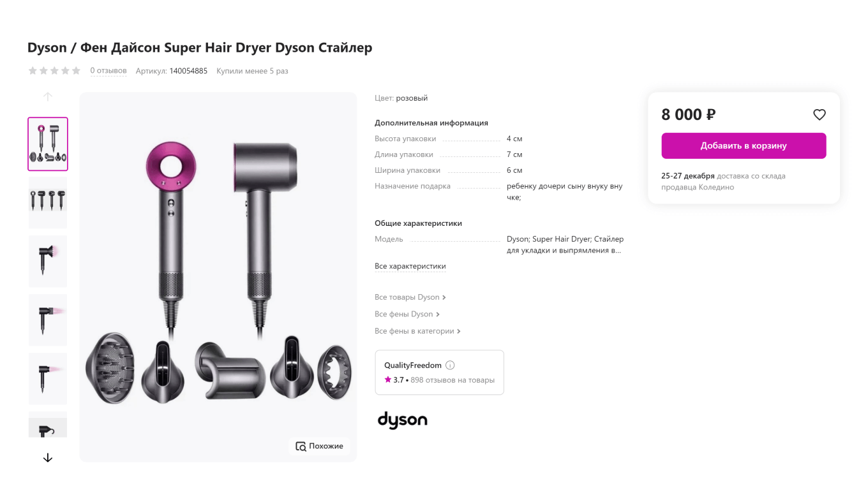Viewport: 868px width, 504px height.
Task: Find similar items via Похожие button
Action: [x=320, y=446]
